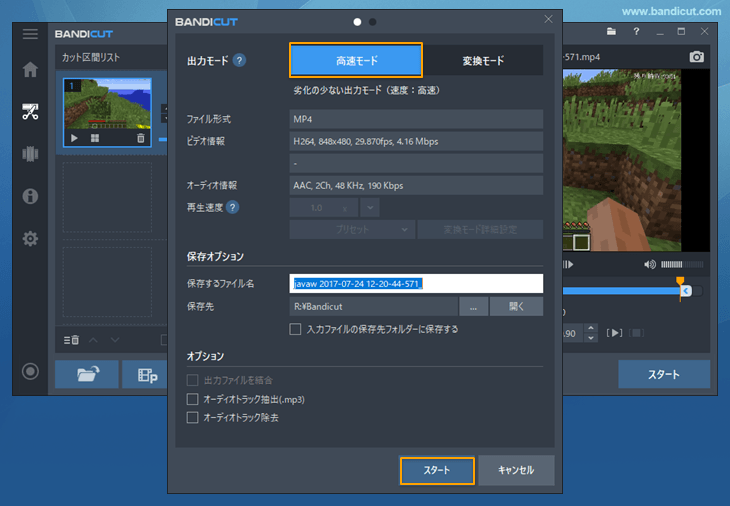The image size is (730, 506).
Task: Click the frame-step play control under preview
Action: pyautogui.click(x=568, y=264)
